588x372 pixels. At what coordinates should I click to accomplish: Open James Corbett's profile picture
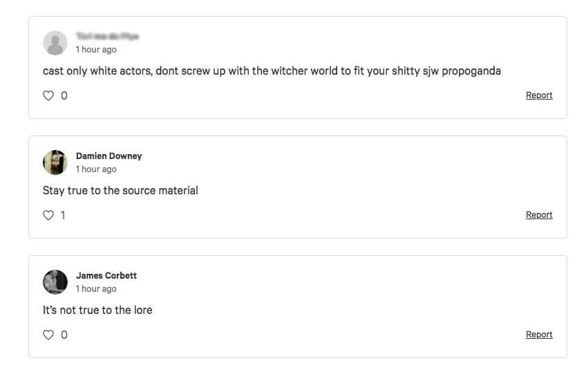coord(55,282)
